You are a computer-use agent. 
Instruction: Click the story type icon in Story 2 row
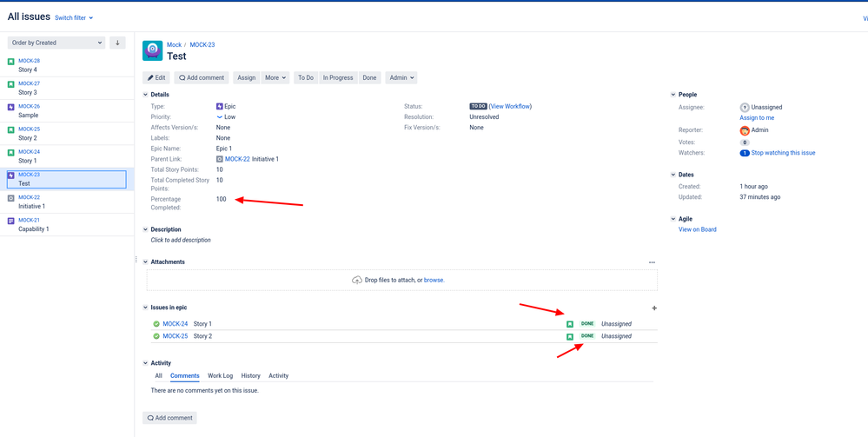(570, 337)
